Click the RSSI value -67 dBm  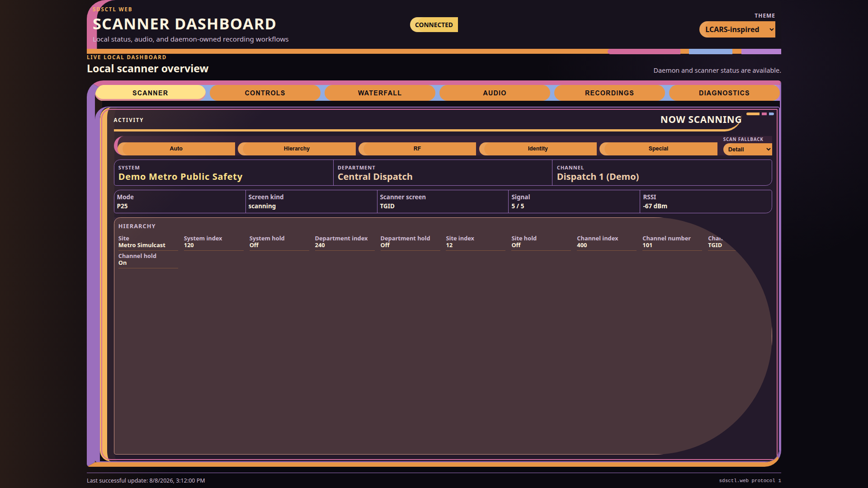655,206
